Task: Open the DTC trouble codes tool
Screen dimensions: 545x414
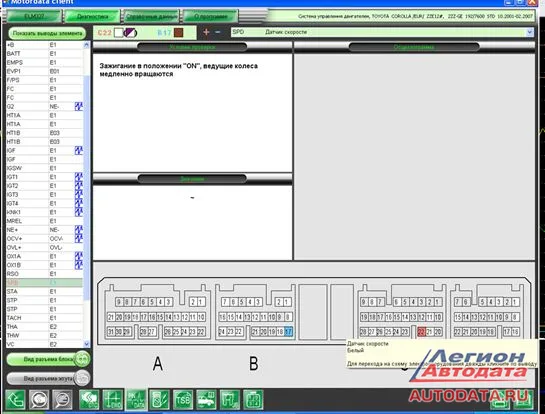Action: click(x=89, y=400)
